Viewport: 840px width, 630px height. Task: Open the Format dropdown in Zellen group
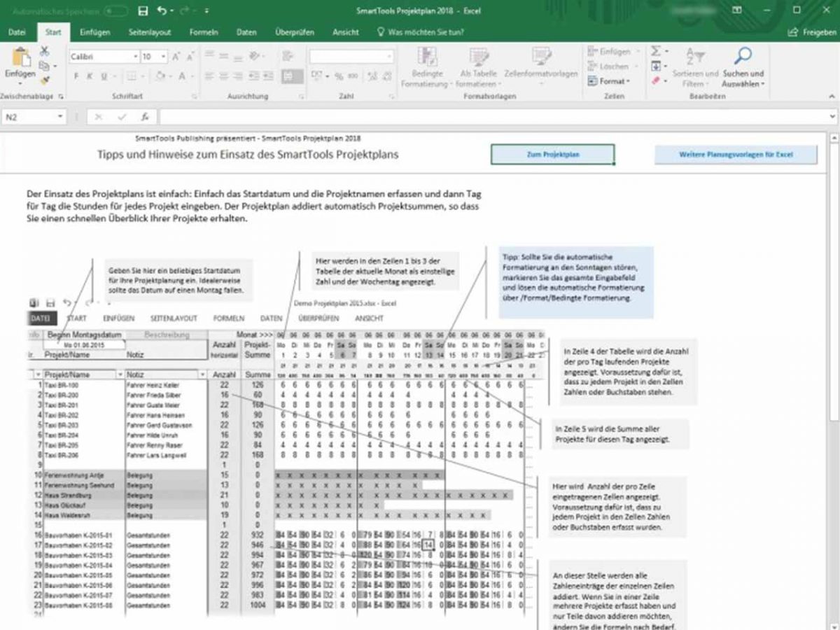[614, 80]
